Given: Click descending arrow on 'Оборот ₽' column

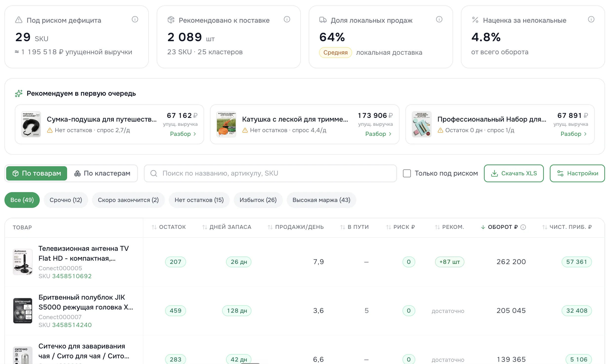Looking at the screenshot, I should [x=483, y=227].
